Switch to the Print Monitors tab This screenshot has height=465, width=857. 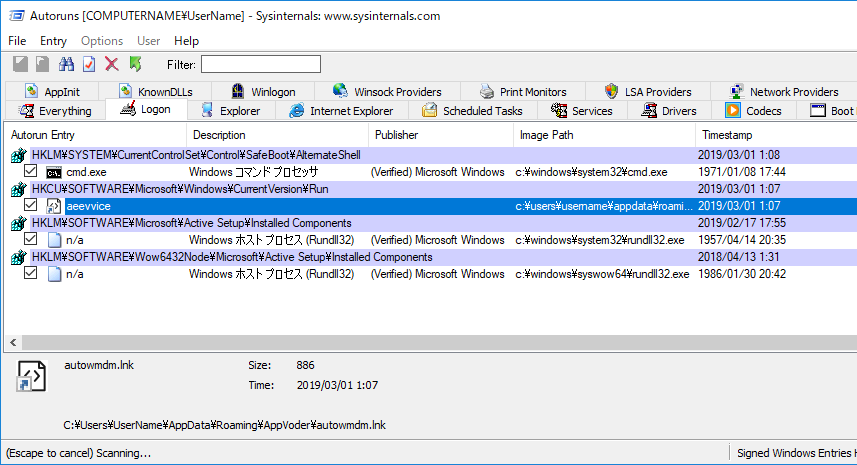coord(523,92)
